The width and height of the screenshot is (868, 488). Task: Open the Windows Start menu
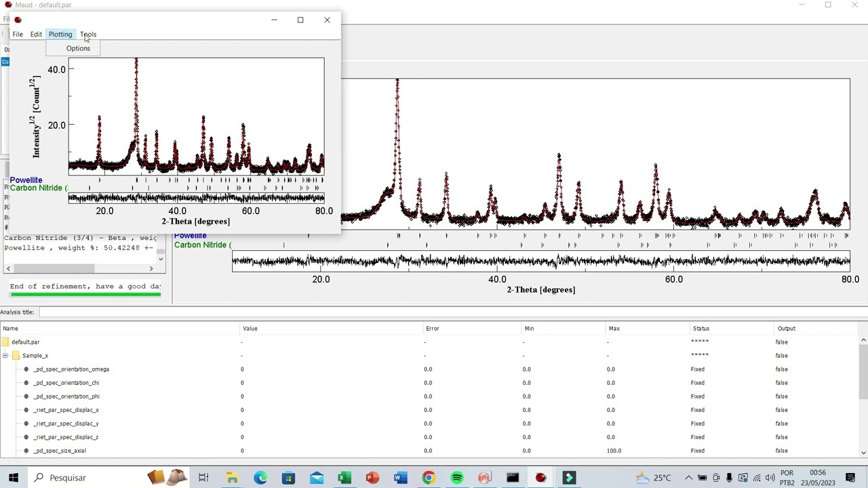[x=13, y=478]
